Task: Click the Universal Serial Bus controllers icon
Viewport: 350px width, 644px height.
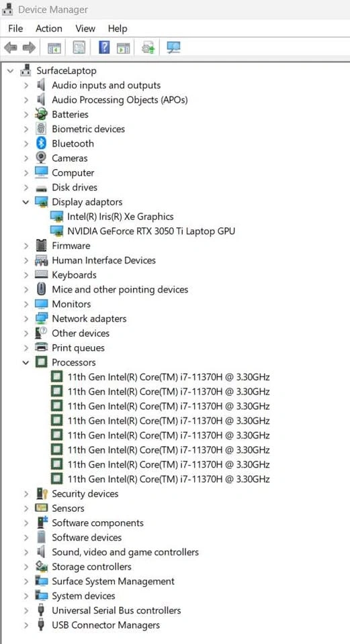Action: tap(41, 610)
